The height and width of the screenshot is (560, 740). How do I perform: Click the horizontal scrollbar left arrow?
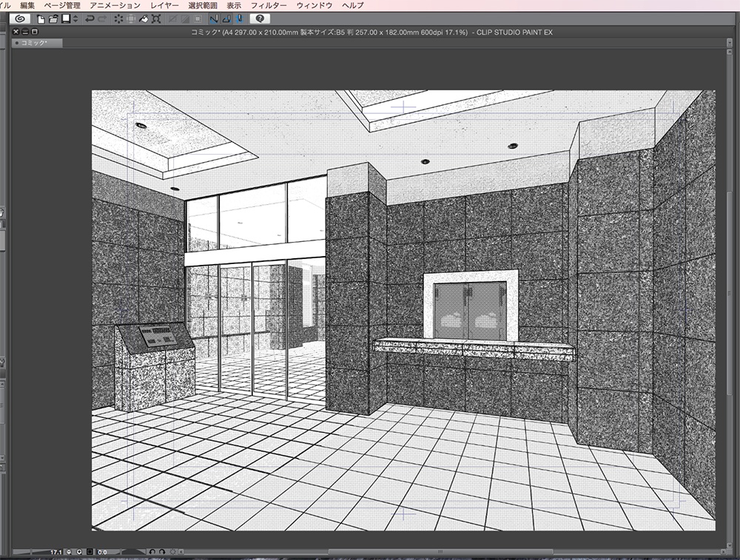181,552
